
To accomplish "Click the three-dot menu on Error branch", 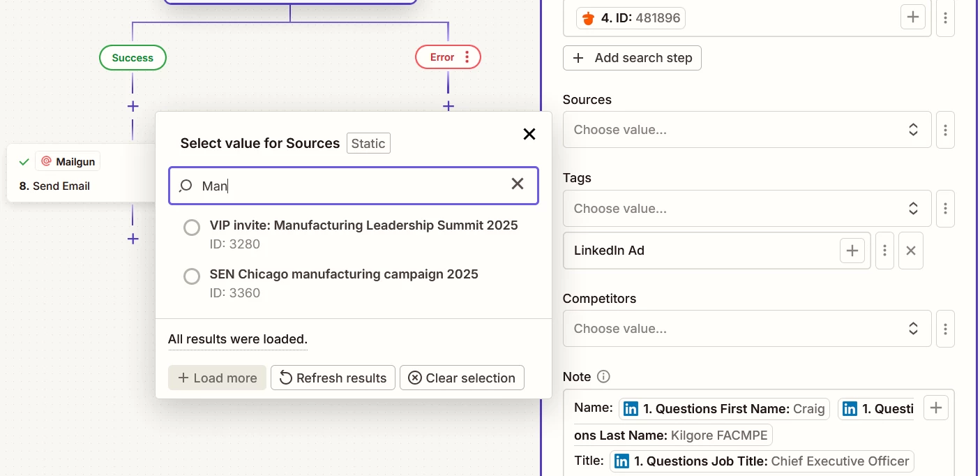I will (467, 57).
